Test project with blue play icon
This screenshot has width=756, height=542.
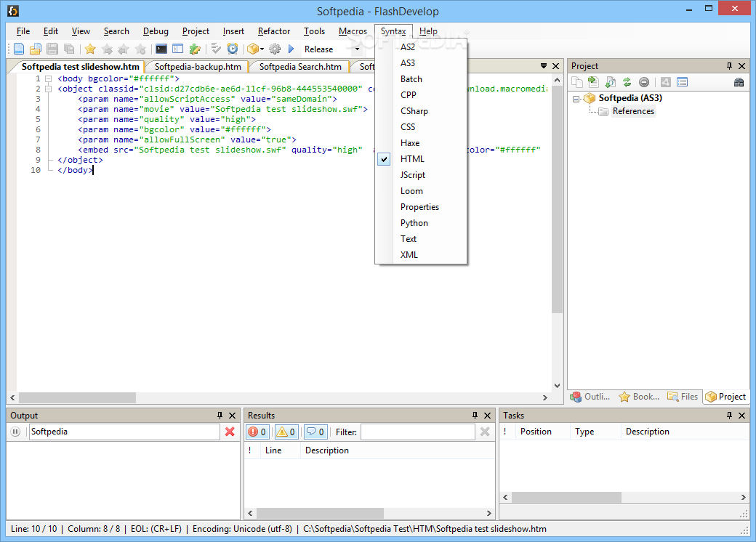tap(291, 49)
